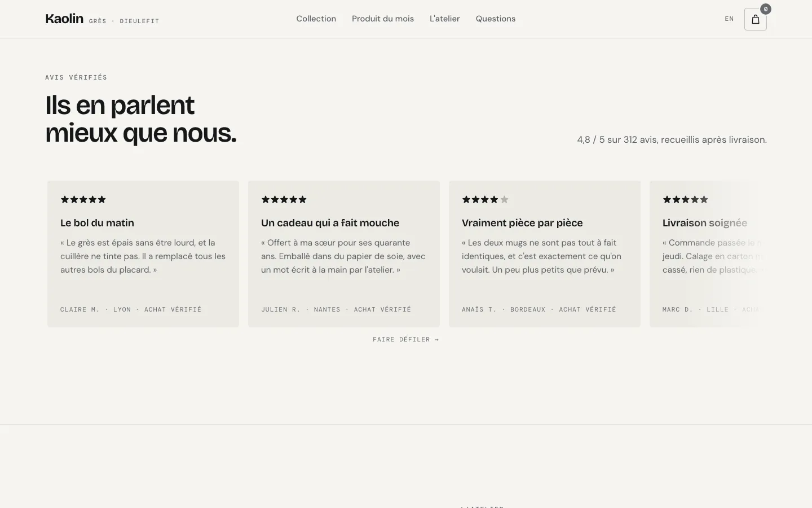Viewport: 812px width, 508px height.
Task: Open the Collection menu item
Action: pyautogui.click(x=316, y=19)
